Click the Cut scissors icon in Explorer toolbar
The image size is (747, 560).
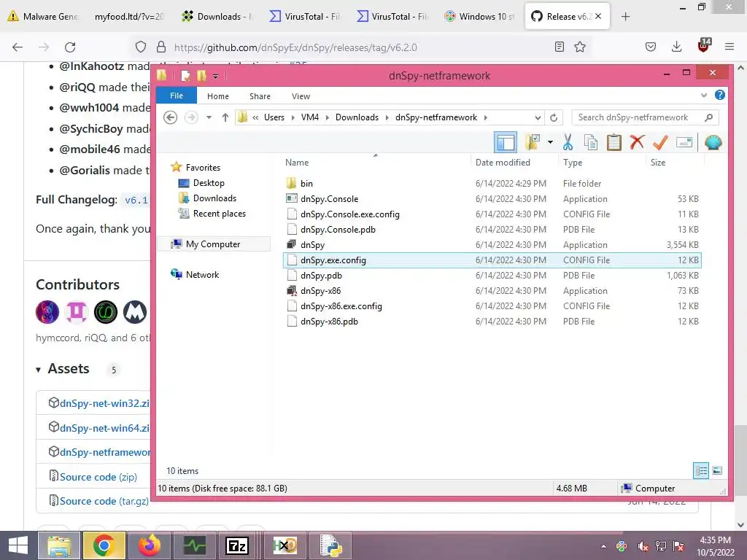[x=568, y=142]
